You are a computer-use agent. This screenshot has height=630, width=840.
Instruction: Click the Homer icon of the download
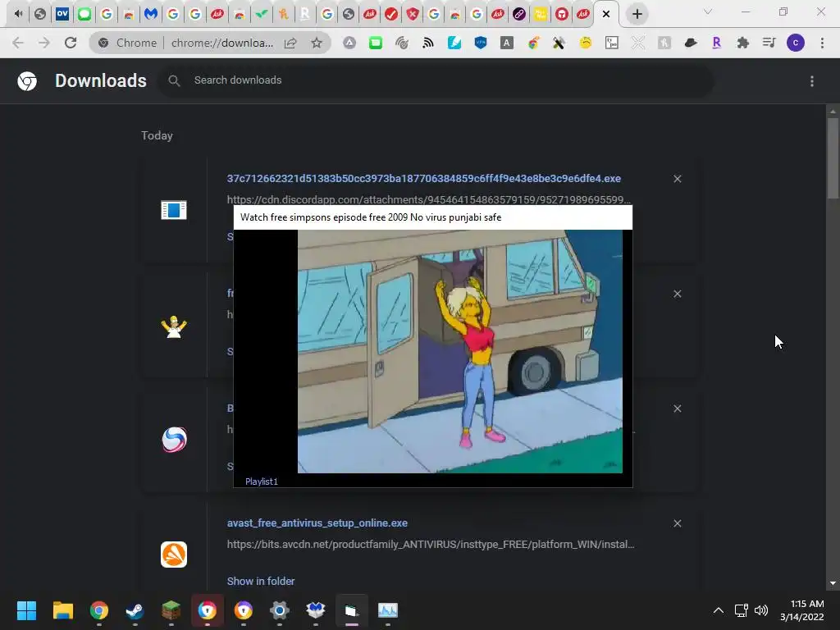point(174,326)
